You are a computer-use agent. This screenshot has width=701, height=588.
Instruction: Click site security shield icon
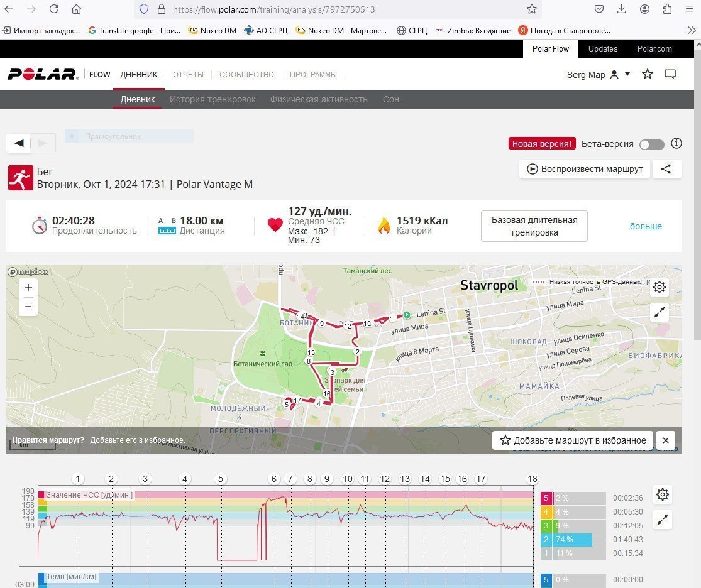coord(144,9)
